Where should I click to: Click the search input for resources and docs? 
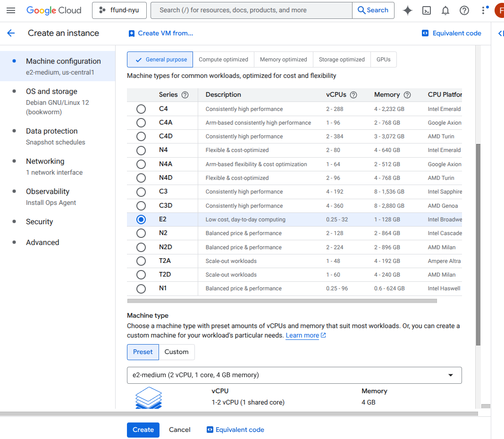click(251, 10)
